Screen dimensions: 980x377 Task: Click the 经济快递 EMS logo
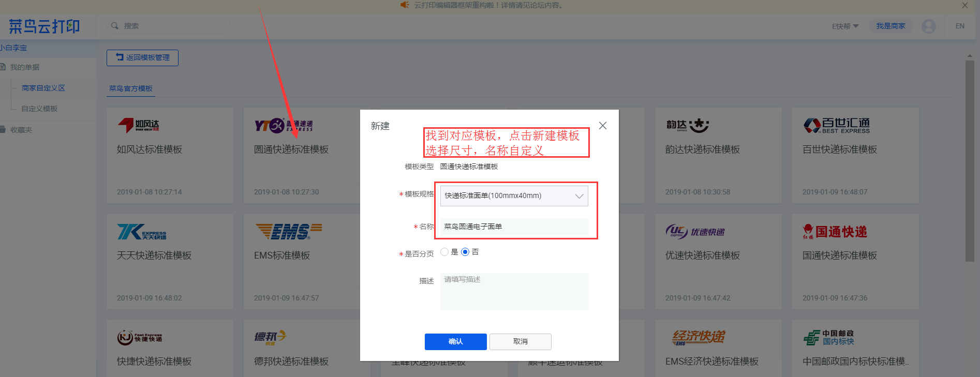pyautogui.click(x=699, y=338)
